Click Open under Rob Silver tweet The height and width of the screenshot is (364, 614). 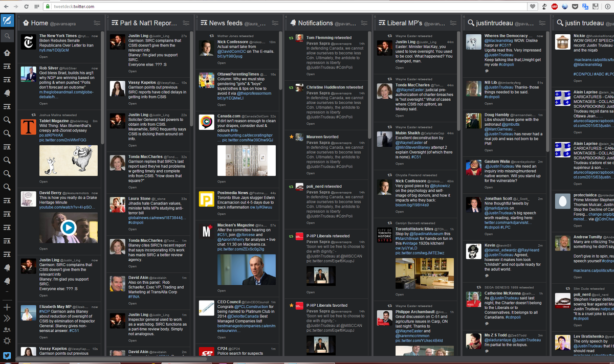pyautogui.click(x=43, y=103)
